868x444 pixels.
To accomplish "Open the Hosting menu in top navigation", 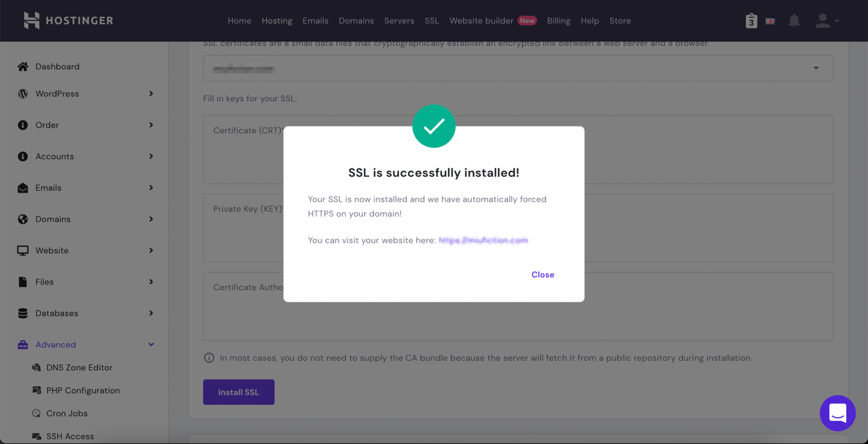I will click(277, 21).
